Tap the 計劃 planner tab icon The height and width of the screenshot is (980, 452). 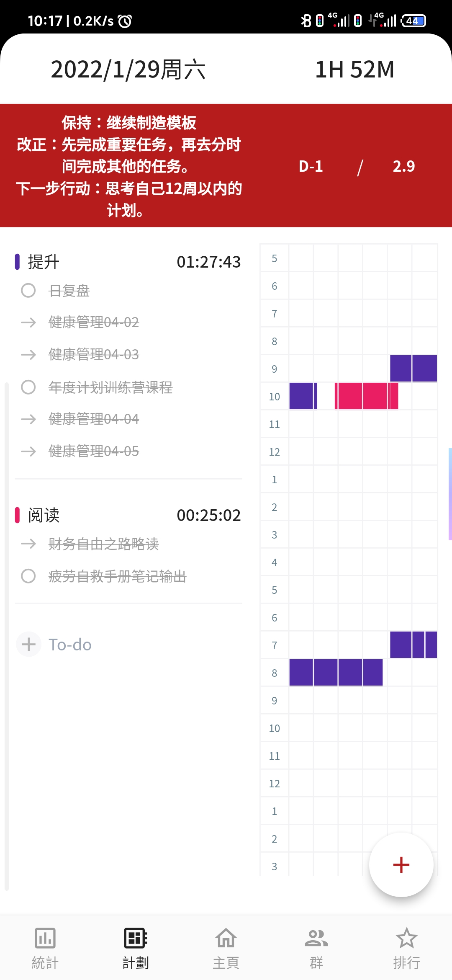tap(135, 938)
